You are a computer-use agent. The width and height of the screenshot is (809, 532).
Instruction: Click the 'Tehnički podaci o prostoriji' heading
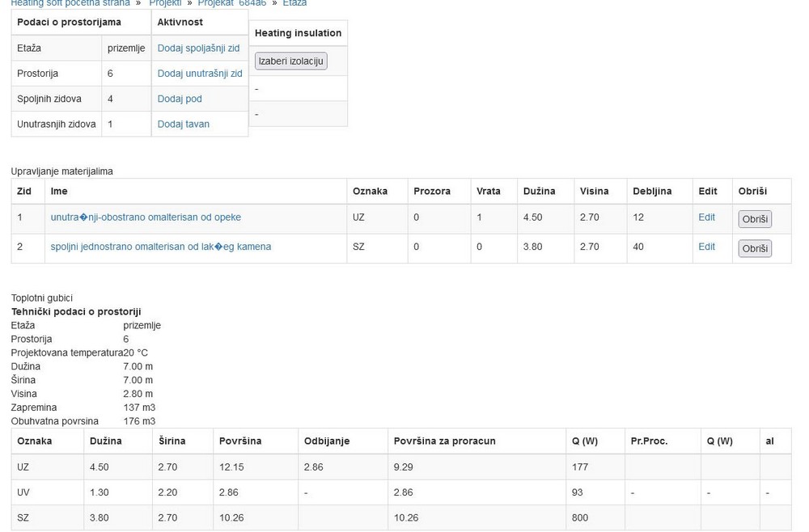[76, 311]
